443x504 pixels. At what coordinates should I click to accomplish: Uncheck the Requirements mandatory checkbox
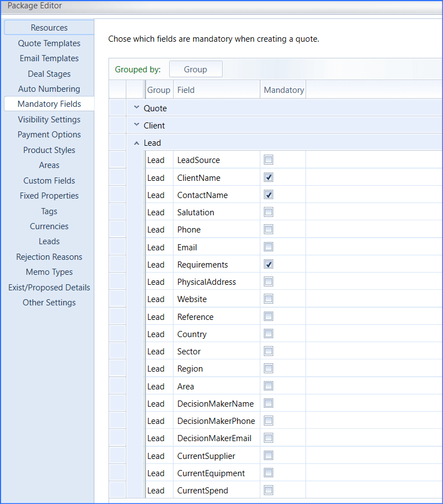point(269,264)
